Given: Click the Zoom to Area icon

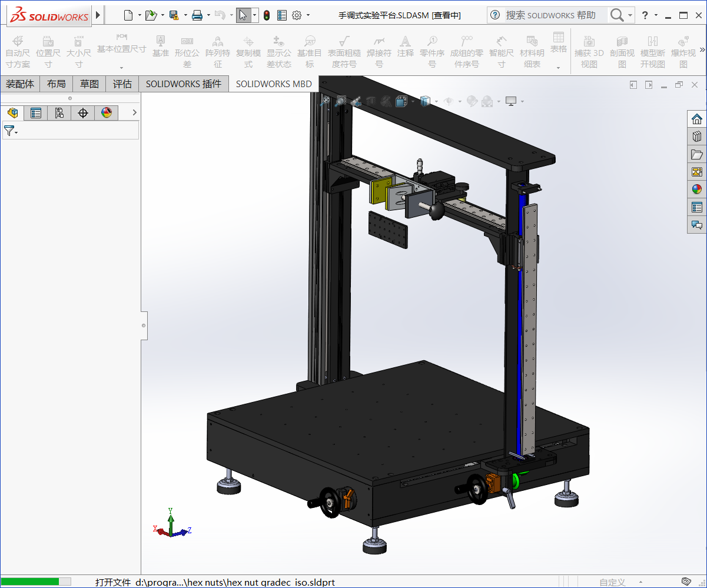Looking at the screenshot, I should click(x=340, y=101).
